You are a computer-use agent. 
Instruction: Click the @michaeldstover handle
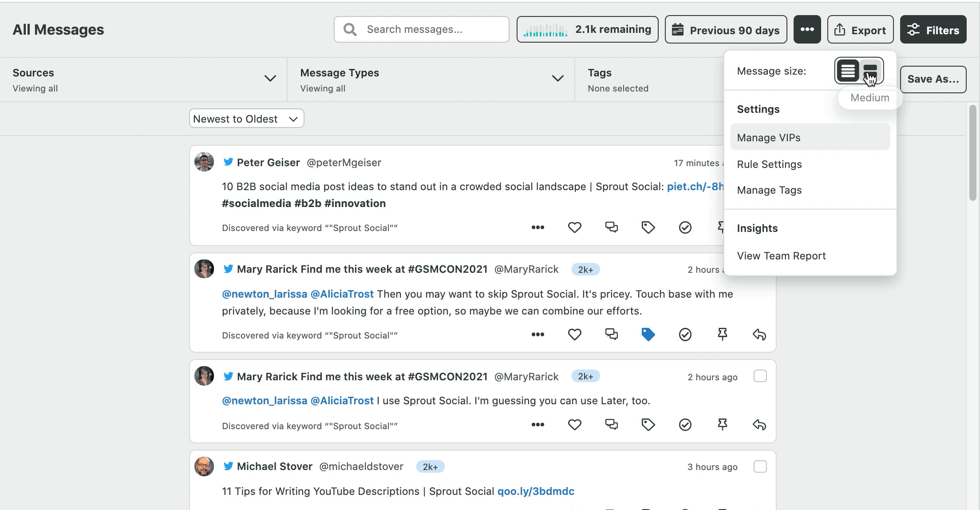coord(361,466)
